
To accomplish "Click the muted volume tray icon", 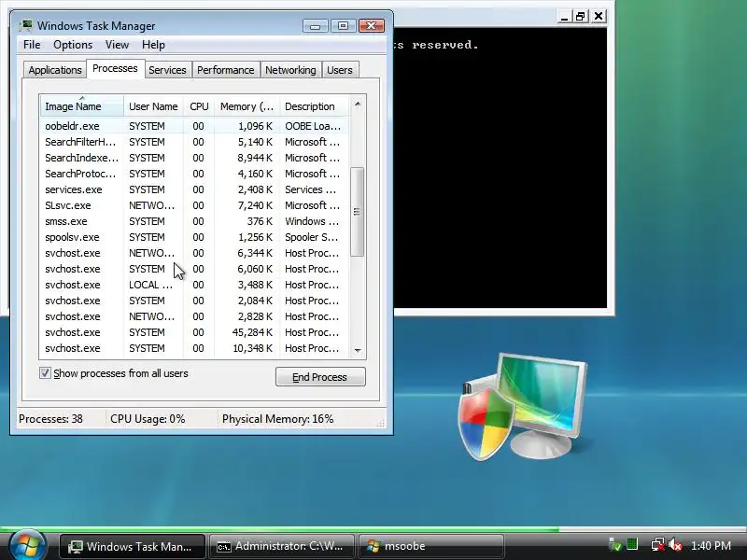I will 675,545.
